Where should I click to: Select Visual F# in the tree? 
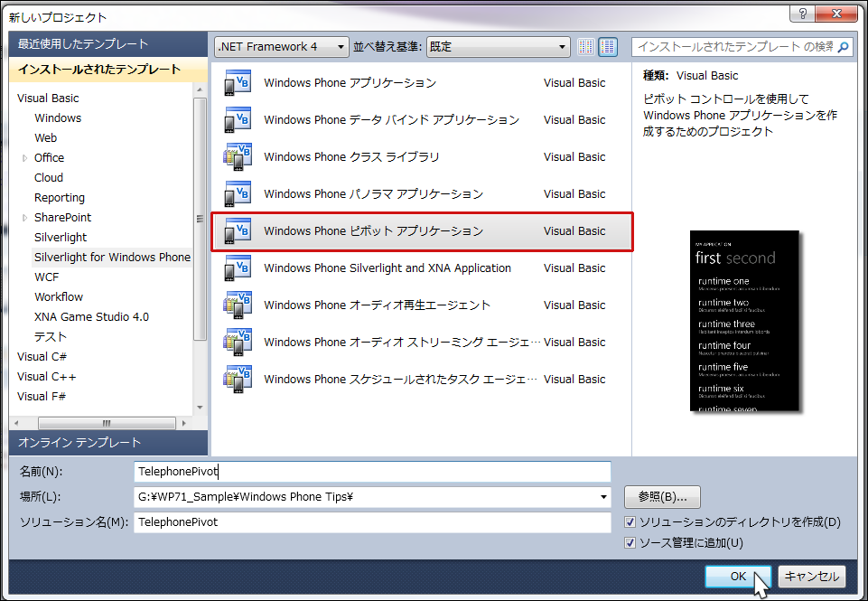[x=41, y=397]
